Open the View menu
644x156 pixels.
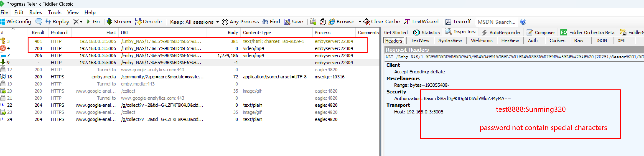(73, 13)
